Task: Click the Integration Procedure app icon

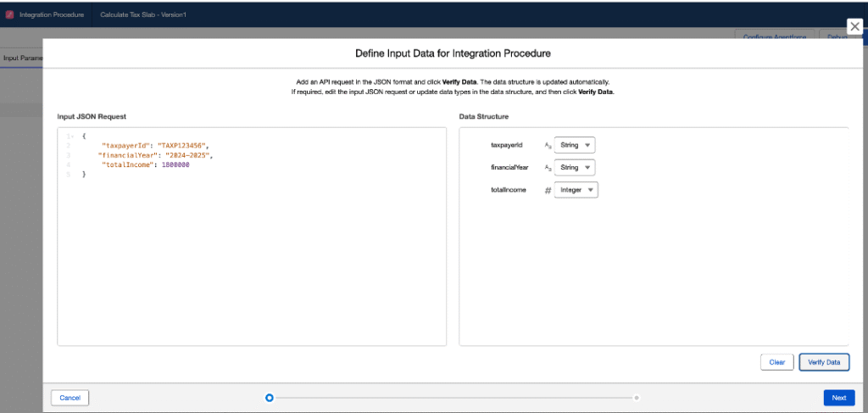Action: click(9, 15)
